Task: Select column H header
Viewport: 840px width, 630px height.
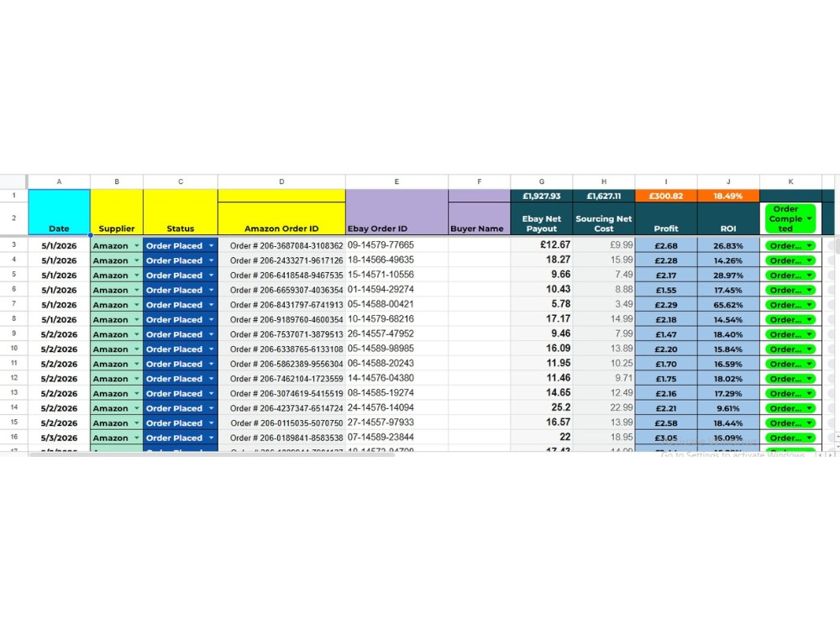Action: click(604, 181)
